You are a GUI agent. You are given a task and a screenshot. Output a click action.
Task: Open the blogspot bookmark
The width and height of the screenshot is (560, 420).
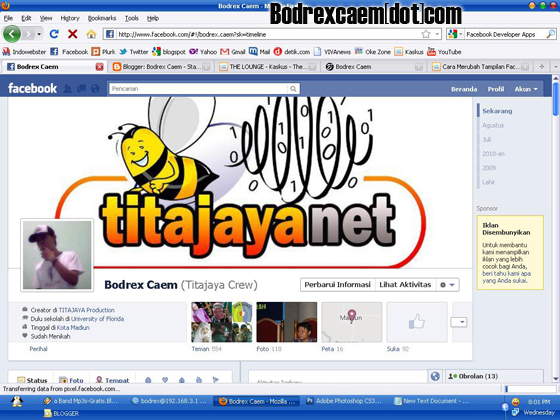[x=169, y=52]
